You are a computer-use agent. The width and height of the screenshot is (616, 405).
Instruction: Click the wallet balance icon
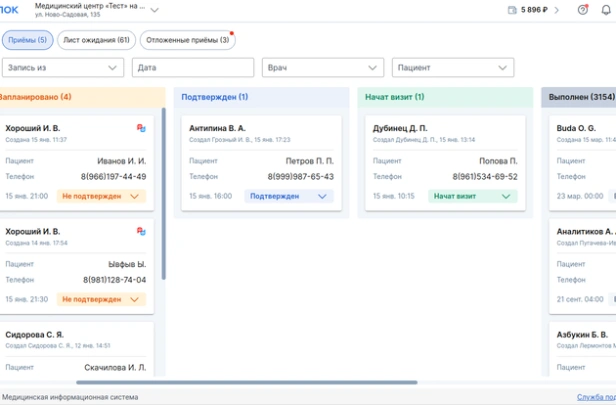[512, 10]
